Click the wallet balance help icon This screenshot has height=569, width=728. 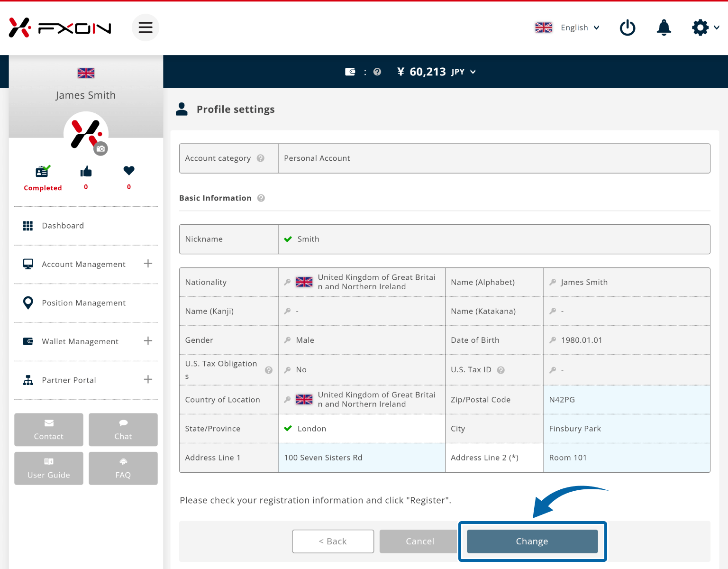pos(377,72)
